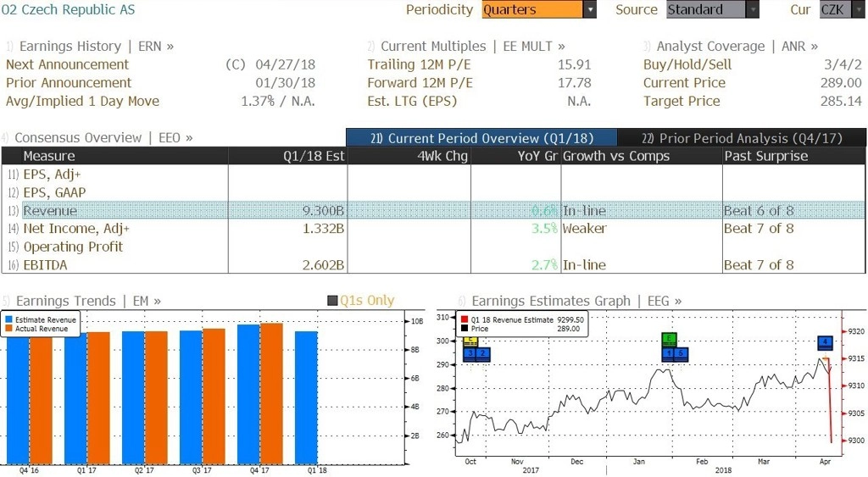Open Earnings History ERN link
This screenshot has width=868, height=477.
point(97,47)
